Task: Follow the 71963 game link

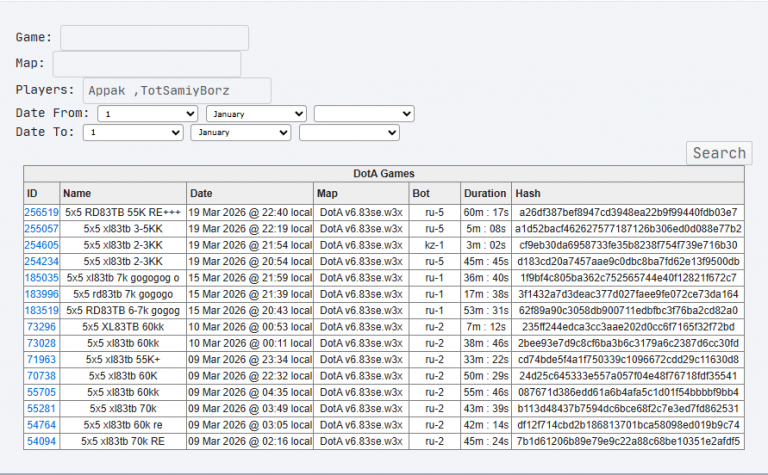Action: coord(42,359)
